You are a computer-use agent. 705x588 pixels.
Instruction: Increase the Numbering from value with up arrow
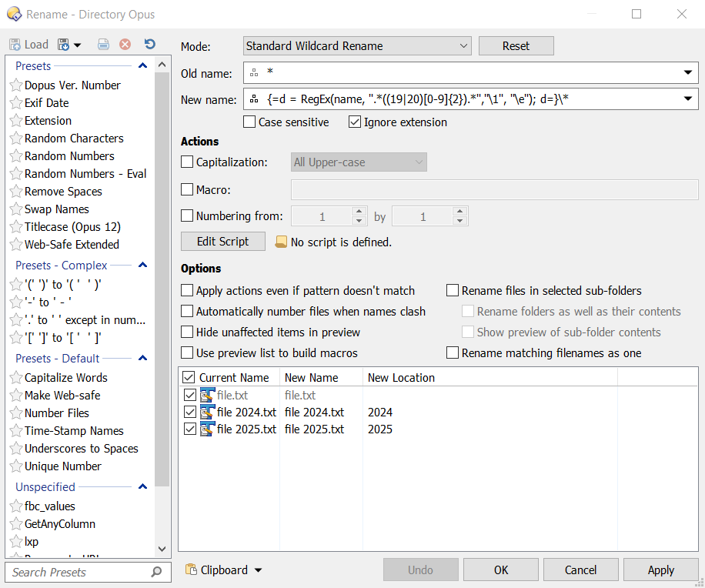point(359,212)
